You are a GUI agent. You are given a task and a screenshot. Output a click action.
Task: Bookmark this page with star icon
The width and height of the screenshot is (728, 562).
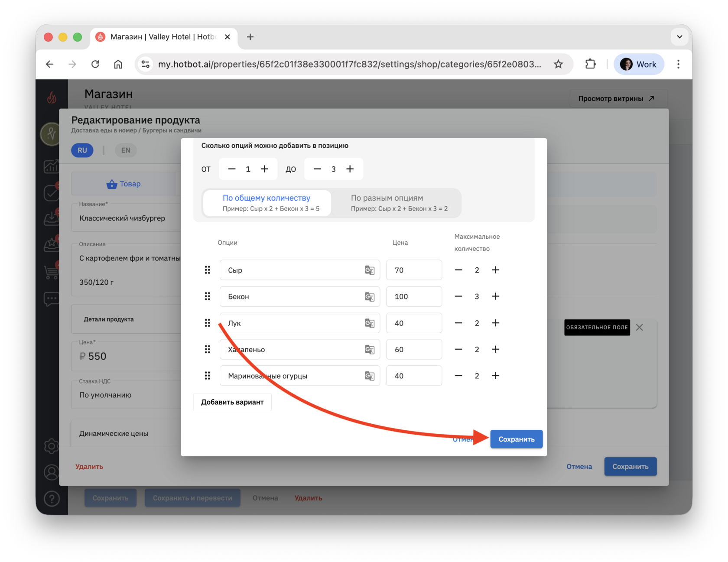pos(558,64)
